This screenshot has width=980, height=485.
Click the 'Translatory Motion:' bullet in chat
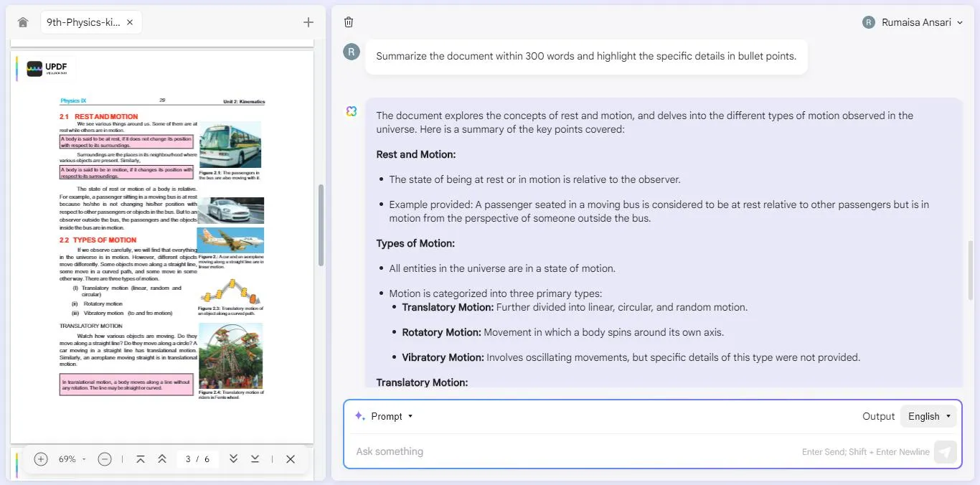point(575,307)
